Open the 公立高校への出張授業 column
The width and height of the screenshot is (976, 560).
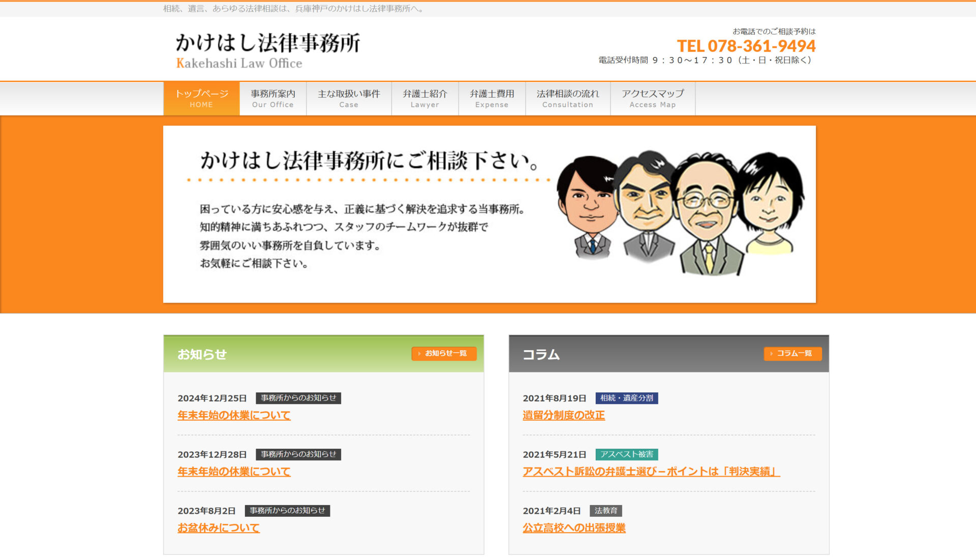tap(574, 528)
